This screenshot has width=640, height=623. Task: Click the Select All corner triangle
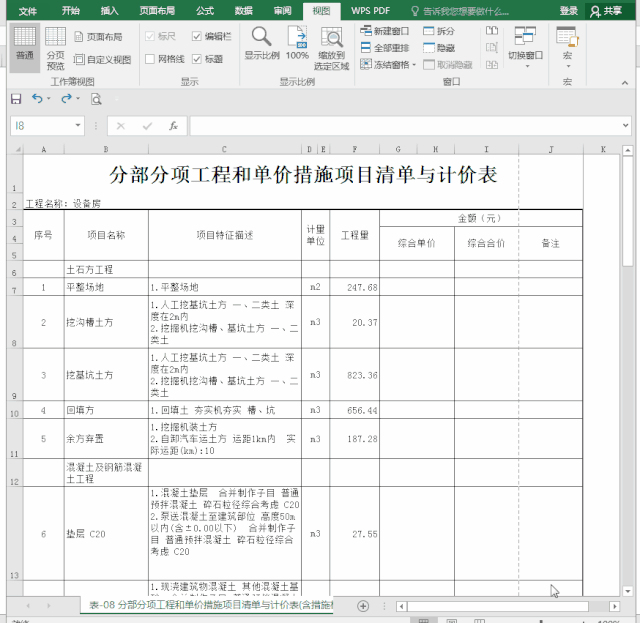(x=18, y=149)
